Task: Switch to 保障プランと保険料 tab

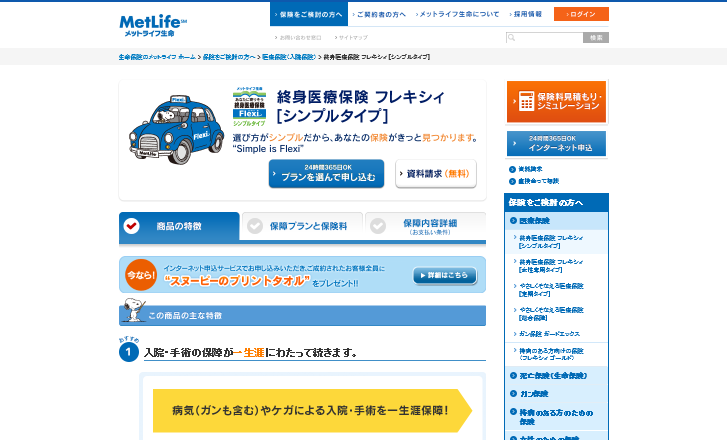Action: (x=302, y=226)
